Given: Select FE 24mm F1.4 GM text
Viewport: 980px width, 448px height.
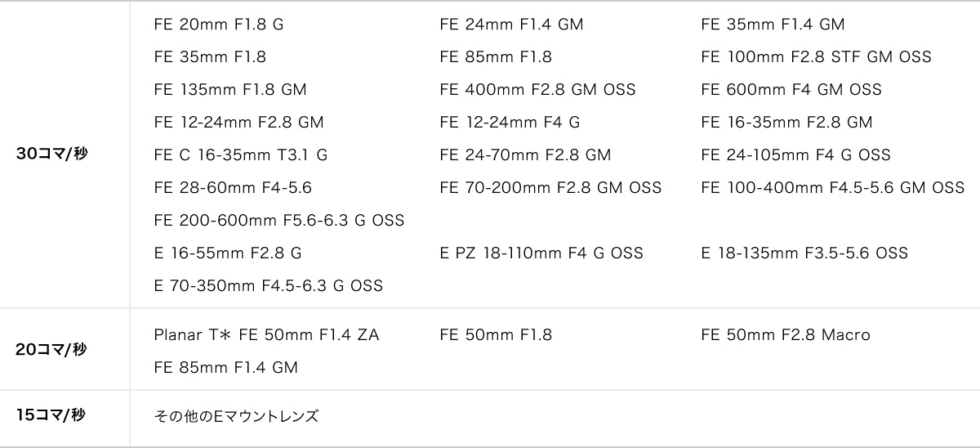Looking at the screenshot, I should point(511,25).
